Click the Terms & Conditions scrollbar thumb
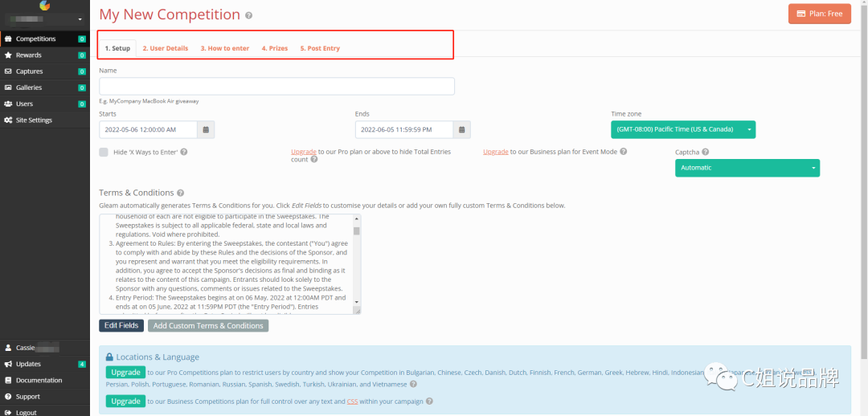 pos(357,230)
